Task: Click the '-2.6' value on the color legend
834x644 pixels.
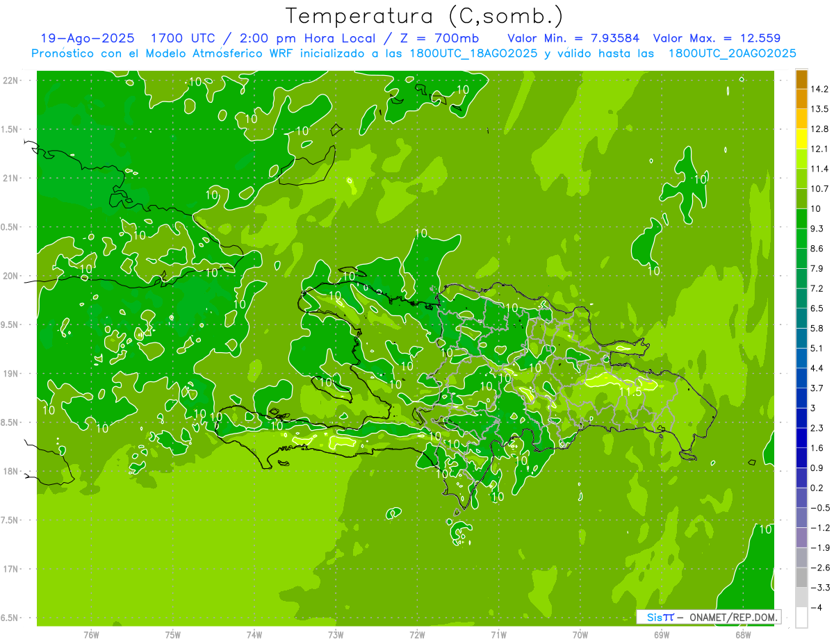Action: coord(820,568)
